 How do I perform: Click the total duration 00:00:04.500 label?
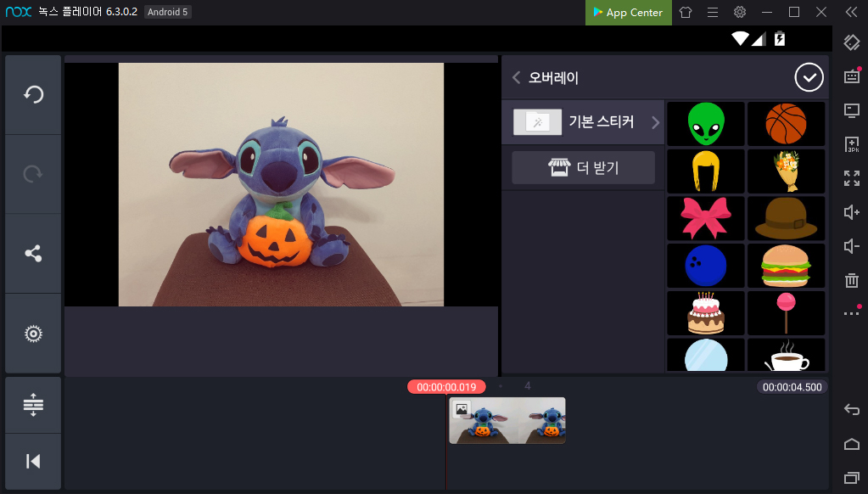tap(792, 387)
